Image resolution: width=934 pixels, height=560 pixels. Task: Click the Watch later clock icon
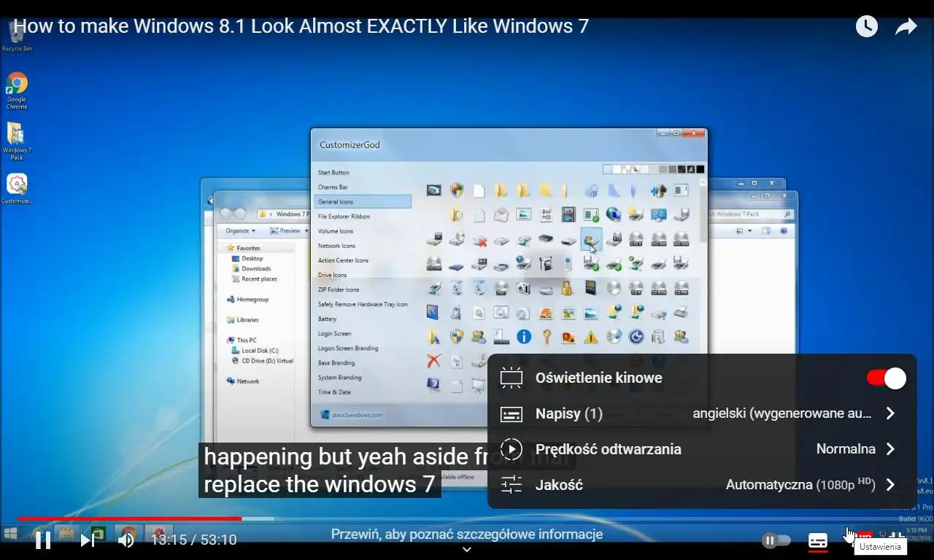866,27
